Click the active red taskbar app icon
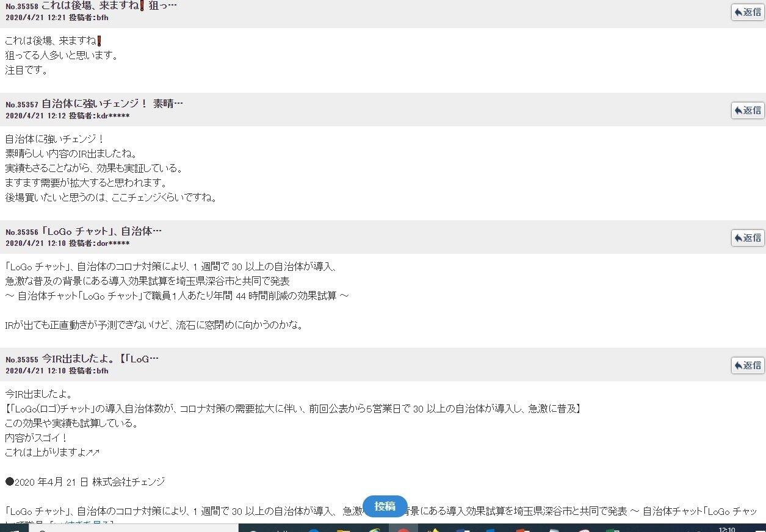 [x=403, y=529]
